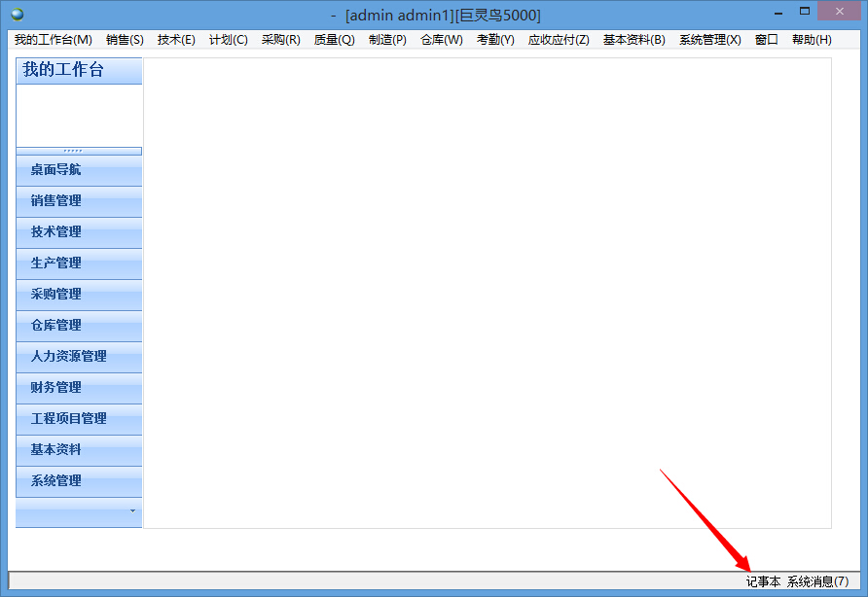Viewport: 868px width, 597px height.
Task: Open the 销售(S) menu
Action: (x=125, y=40)
